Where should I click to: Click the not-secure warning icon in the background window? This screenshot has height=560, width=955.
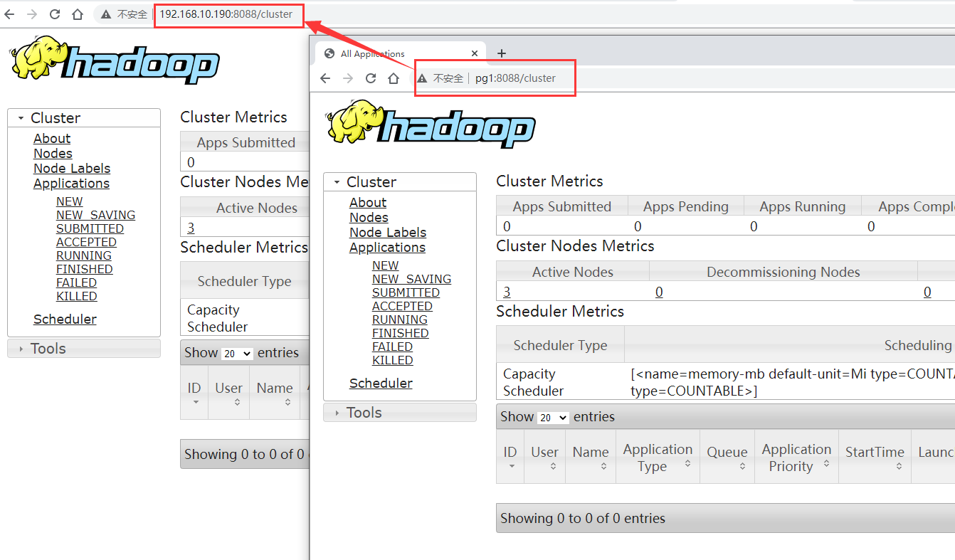pyautogui.click(x=106, y=14)
